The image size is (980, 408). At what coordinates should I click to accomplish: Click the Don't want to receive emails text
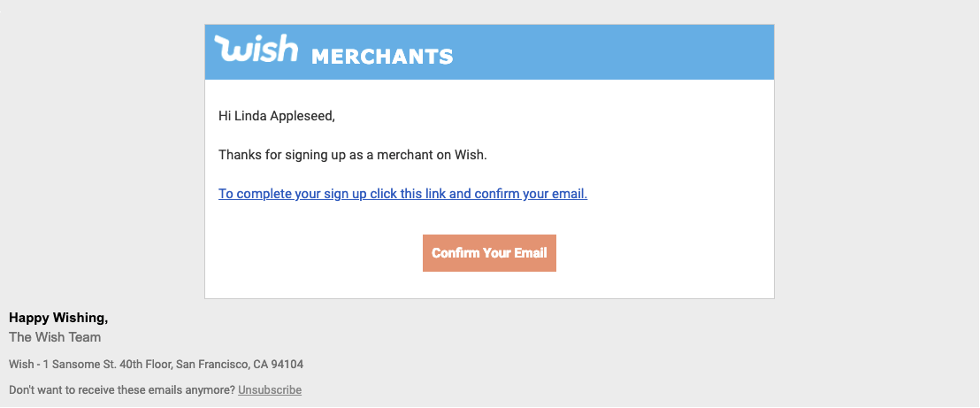(122, 389)
